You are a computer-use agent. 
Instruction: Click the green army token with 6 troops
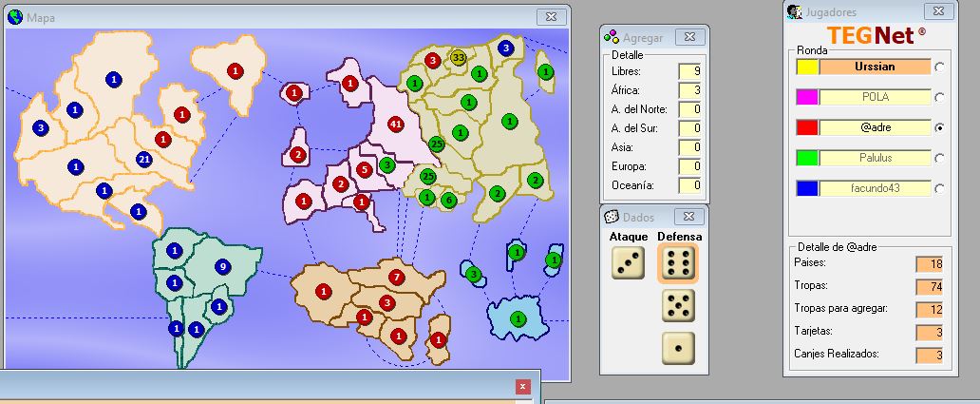point(448,200)
